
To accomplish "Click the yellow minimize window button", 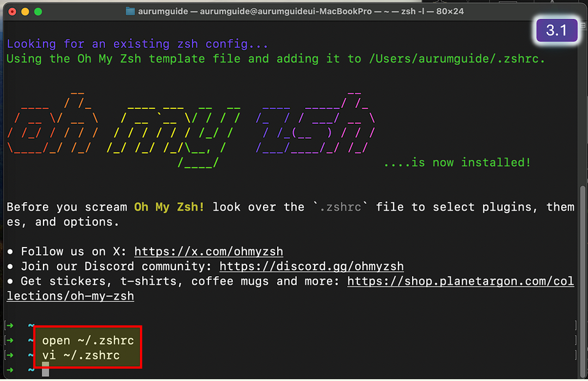I will tap(25, 12).
